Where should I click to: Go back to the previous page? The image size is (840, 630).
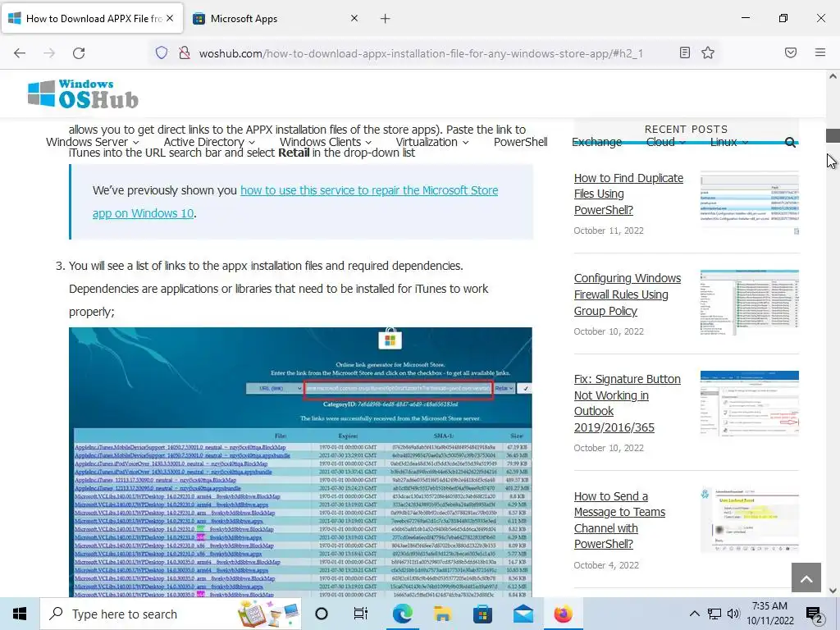(20, 53)
